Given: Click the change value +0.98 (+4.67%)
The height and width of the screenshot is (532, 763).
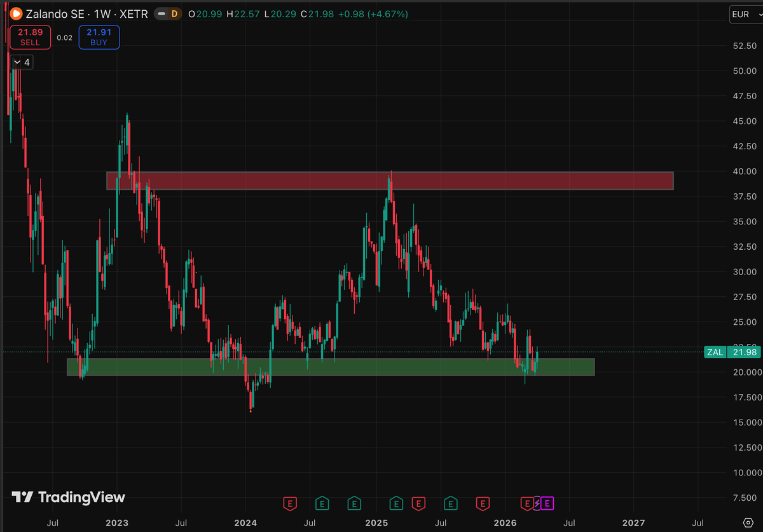Looking at the screenshot, I should [372, 13].
